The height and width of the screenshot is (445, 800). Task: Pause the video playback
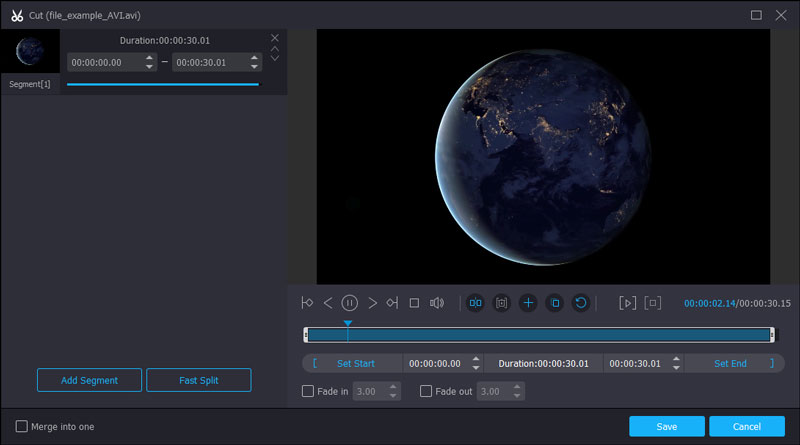pos(349,302)
